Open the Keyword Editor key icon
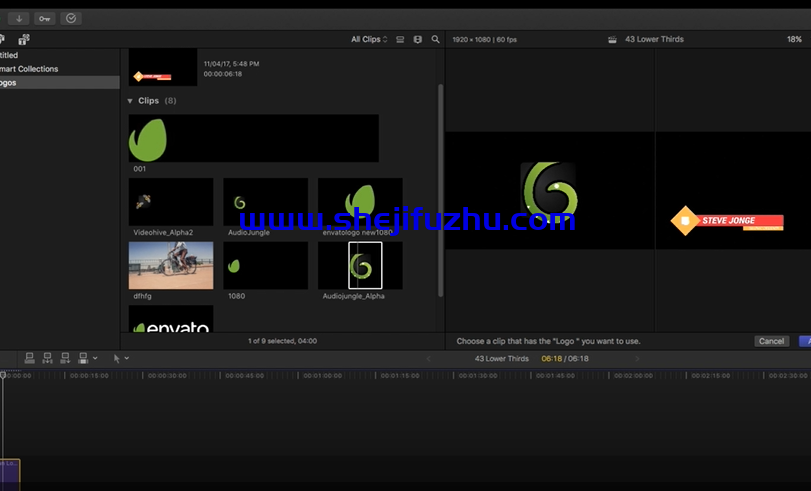This screenshot has height=491, width=811. 44,18
